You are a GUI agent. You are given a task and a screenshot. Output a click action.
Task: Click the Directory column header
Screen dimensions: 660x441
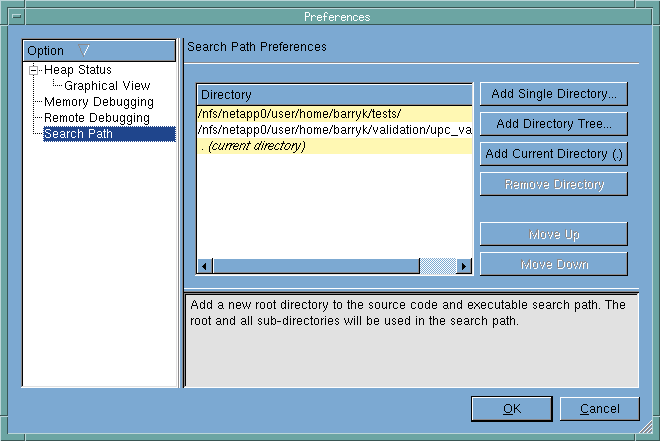334,95
